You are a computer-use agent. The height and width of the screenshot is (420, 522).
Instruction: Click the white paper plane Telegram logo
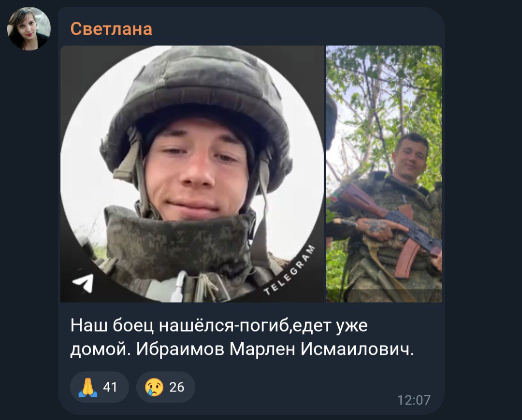tap(83, 283)
